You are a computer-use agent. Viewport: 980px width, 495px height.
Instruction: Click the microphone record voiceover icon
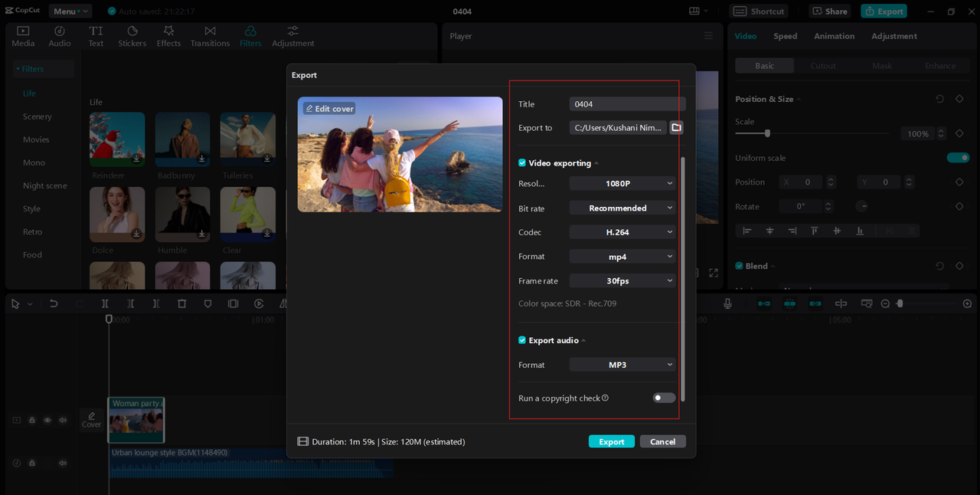728,304
